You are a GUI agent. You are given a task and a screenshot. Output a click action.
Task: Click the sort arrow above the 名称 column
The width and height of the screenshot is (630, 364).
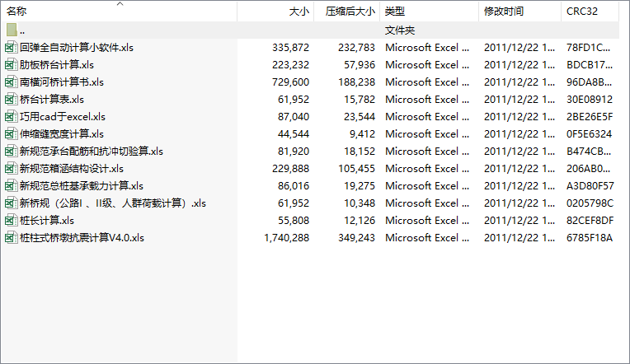[x=120, y=4]
